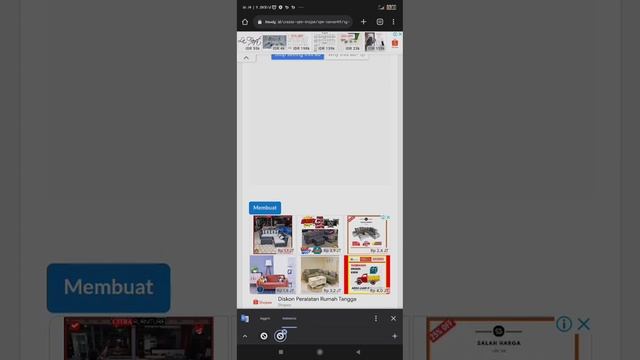
Task: Switch to the Indonesia language tab
Action: click(289, 318)
